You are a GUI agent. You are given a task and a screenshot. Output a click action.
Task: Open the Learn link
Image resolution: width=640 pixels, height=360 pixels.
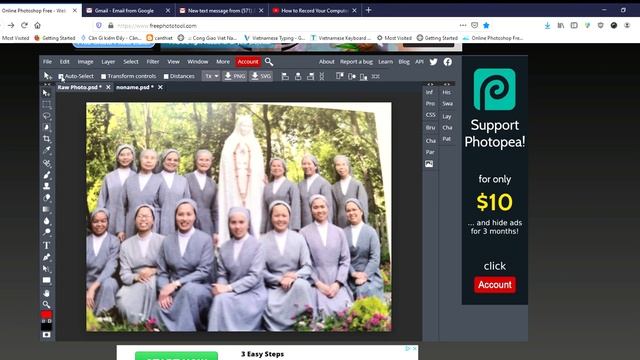385,62
